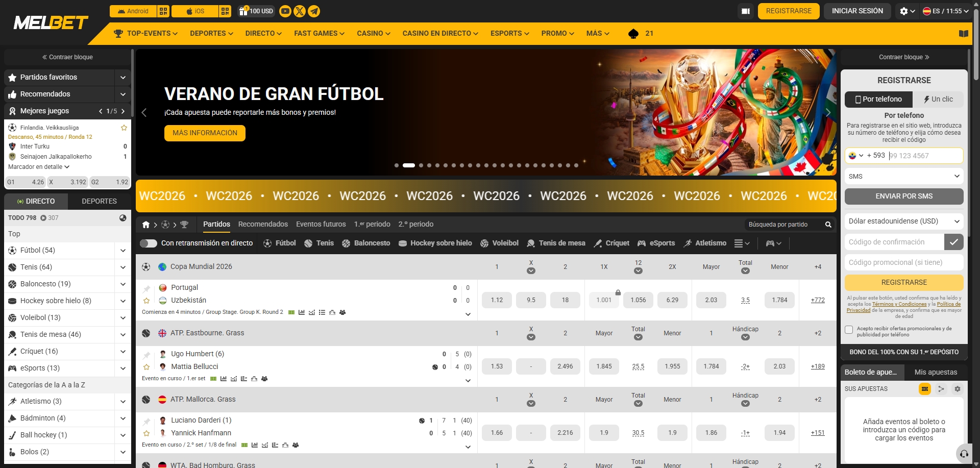Expand Baloncesto (19) sport list
The width and height of the screenshot is (980, 468).
[123, 284]
